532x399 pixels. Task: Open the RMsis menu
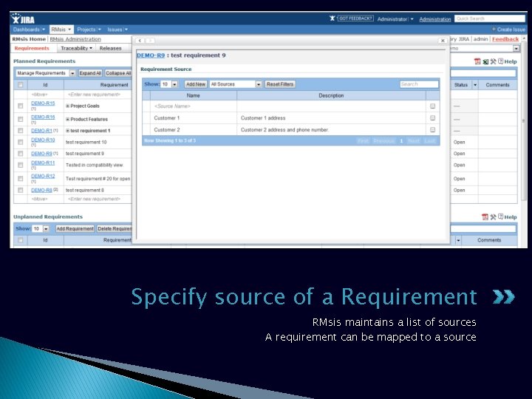[61, 30]
